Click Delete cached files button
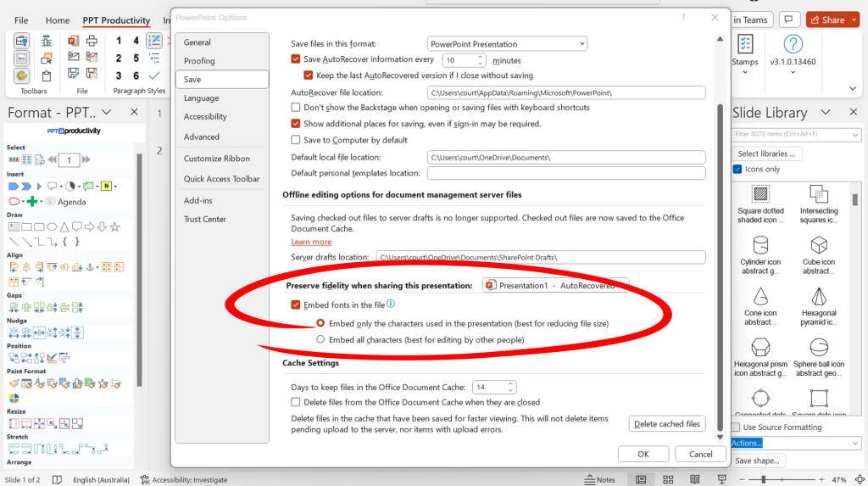This screenshot has width=868, height=486. (x=667, y=424)
